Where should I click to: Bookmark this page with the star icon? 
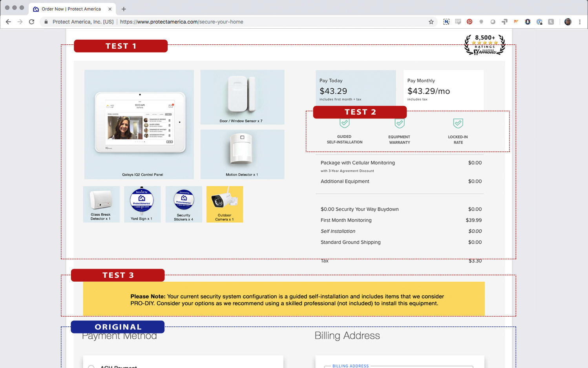431,22
